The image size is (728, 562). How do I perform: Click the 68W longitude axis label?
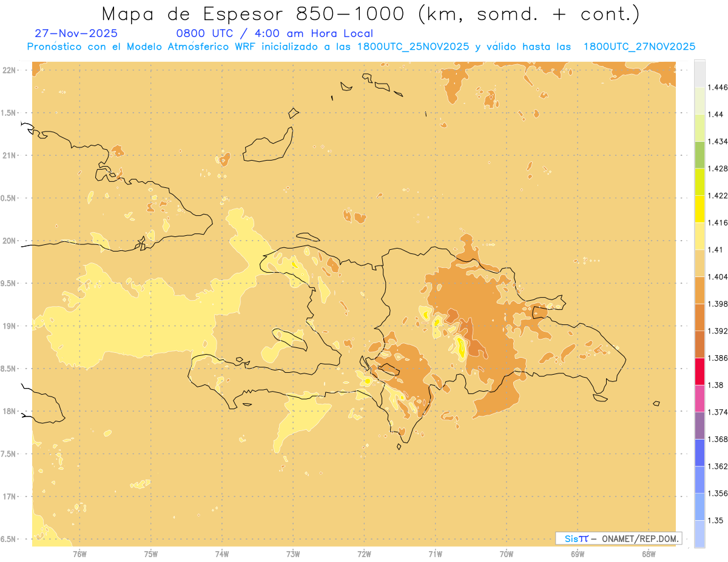649,554
